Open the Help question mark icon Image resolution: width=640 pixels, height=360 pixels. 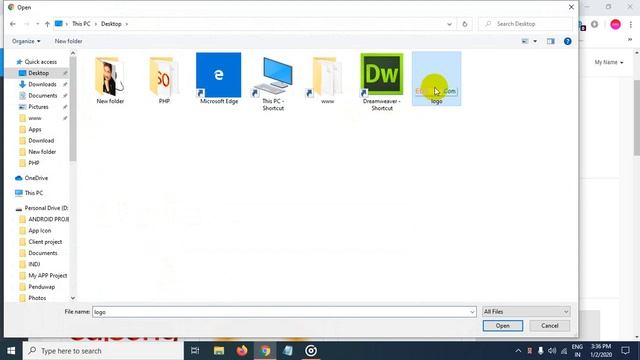tap(567, 41)
